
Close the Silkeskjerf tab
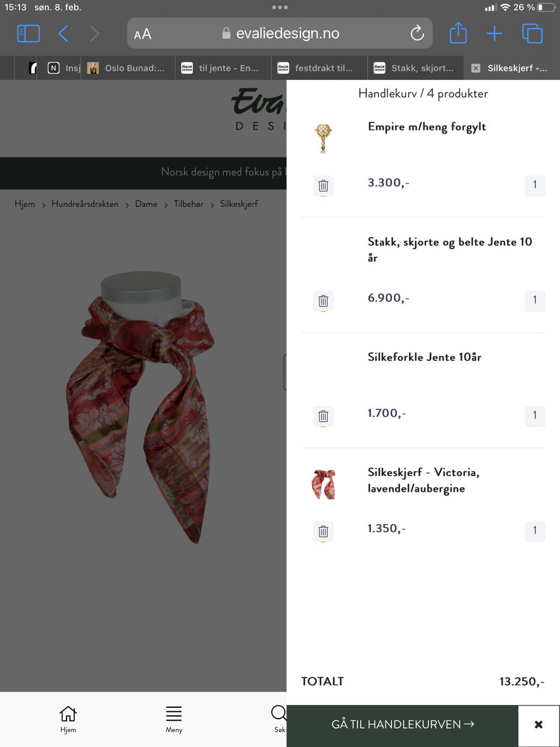pos(475,68)
